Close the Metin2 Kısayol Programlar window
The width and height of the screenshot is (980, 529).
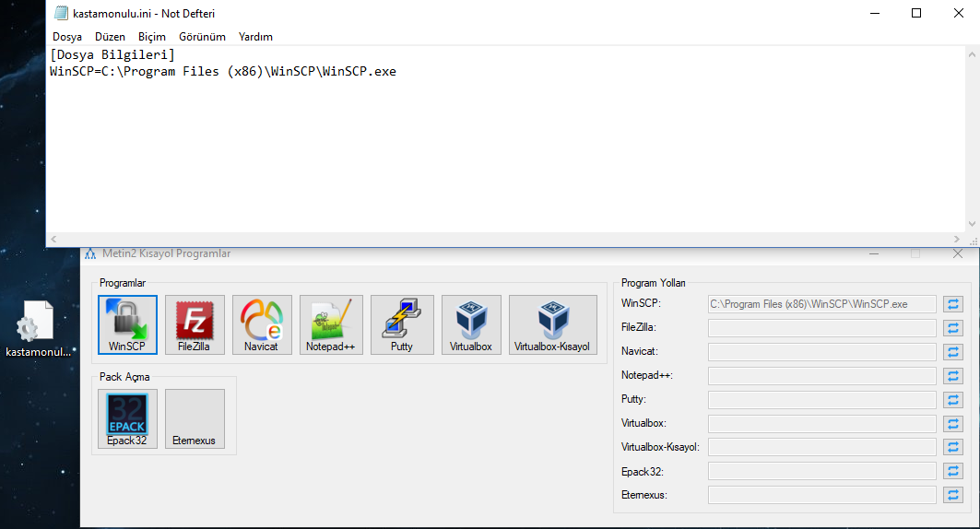(958, 253)
